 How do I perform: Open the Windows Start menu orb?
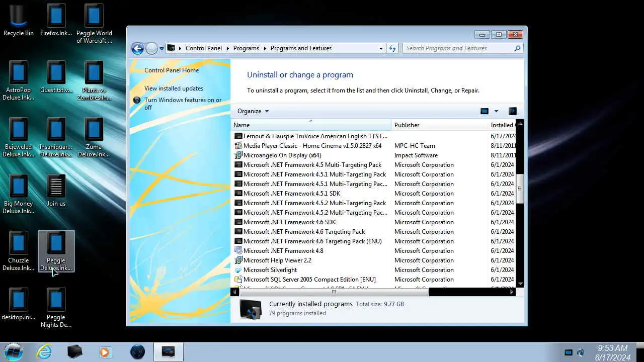pyautogui.click(x=14, y=351)
